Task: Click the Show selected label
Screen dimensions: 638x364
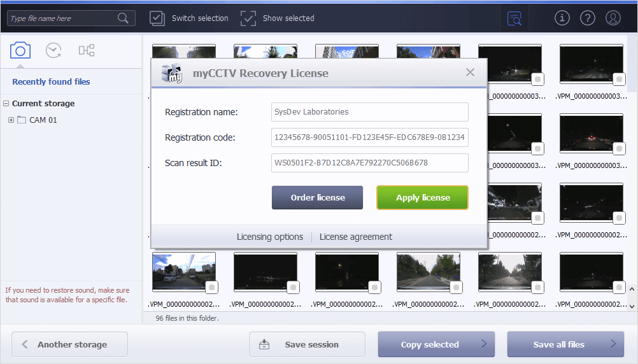Action: [x=288, y=18]
